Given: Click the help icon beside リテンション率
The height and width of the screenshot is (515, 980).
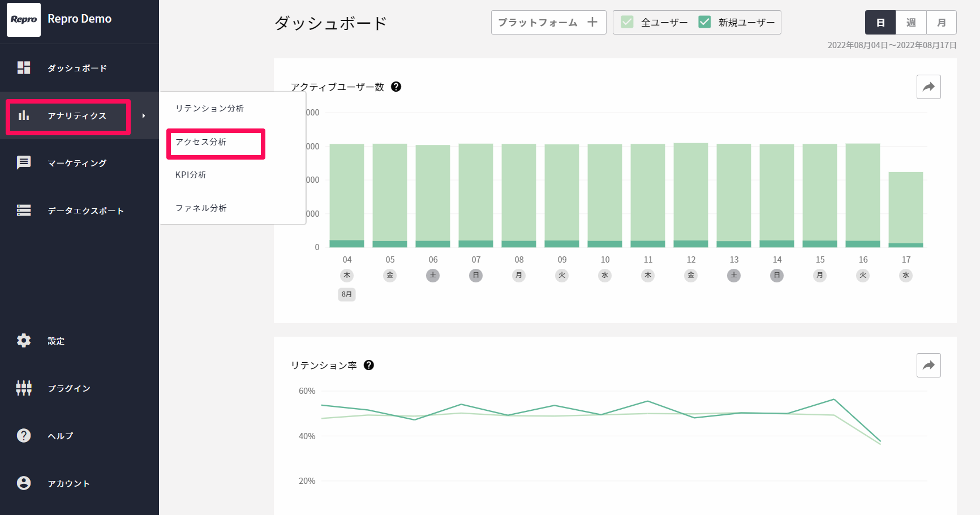Looking at the screenshot, I should pos(369,365).
